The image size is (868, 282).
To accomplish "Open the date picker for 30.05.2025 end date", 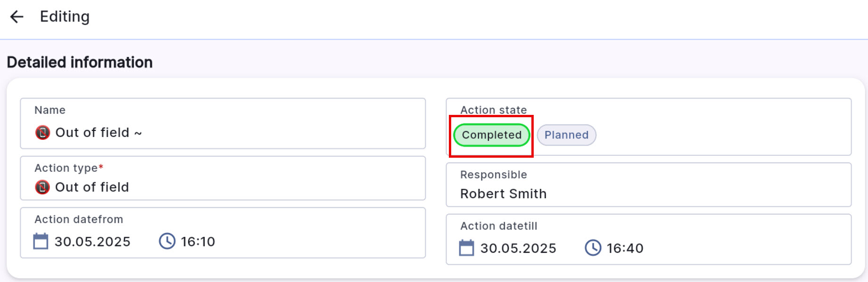I will (x=467, y=248).
